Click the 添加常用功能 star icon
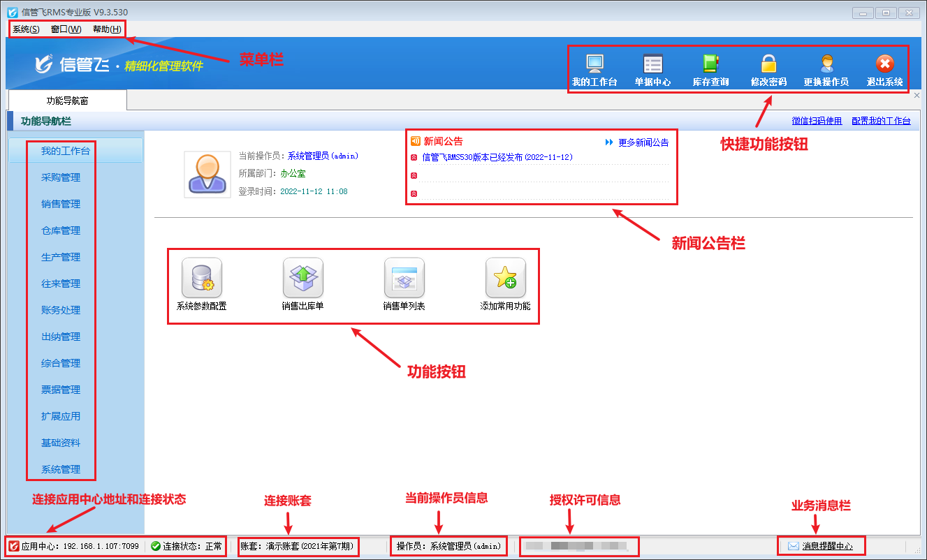 click(x=505, y=278)
